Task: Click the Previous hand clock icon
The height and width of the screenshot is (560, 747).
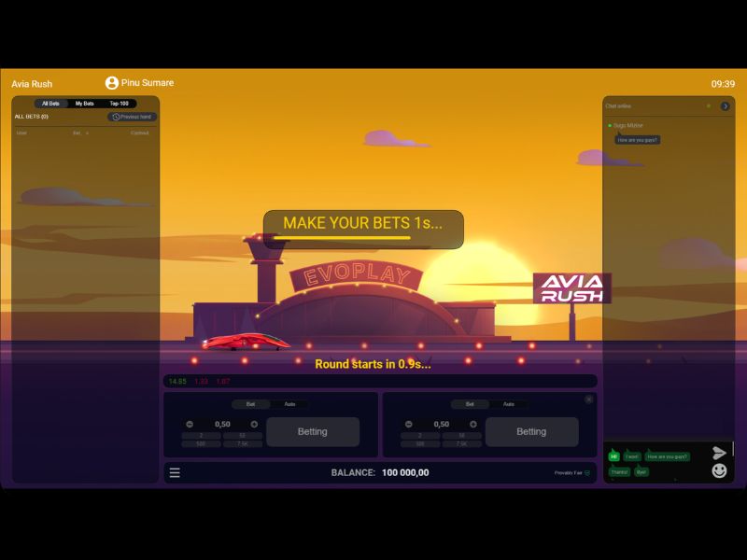Action: 116,116
